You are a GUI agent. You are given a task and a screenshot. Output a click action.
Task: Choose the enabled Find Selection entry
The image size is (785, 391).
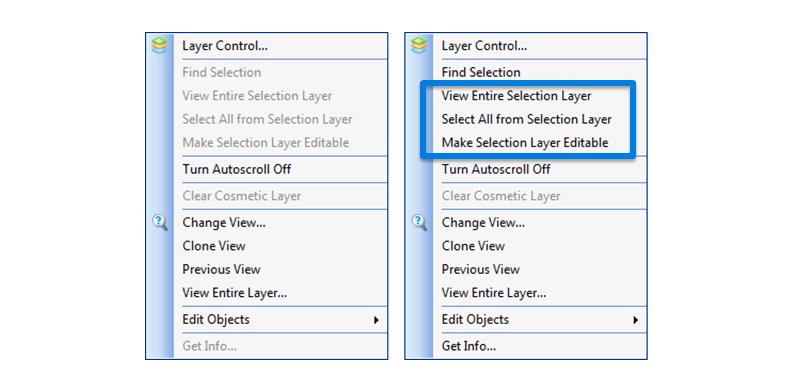click(x=481, y=73)
